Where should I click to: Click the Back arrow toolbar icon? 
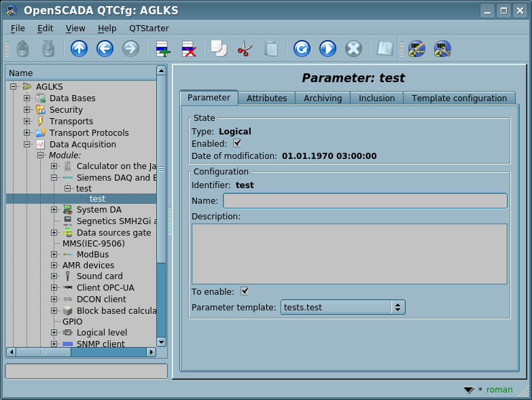pos(105,49)
